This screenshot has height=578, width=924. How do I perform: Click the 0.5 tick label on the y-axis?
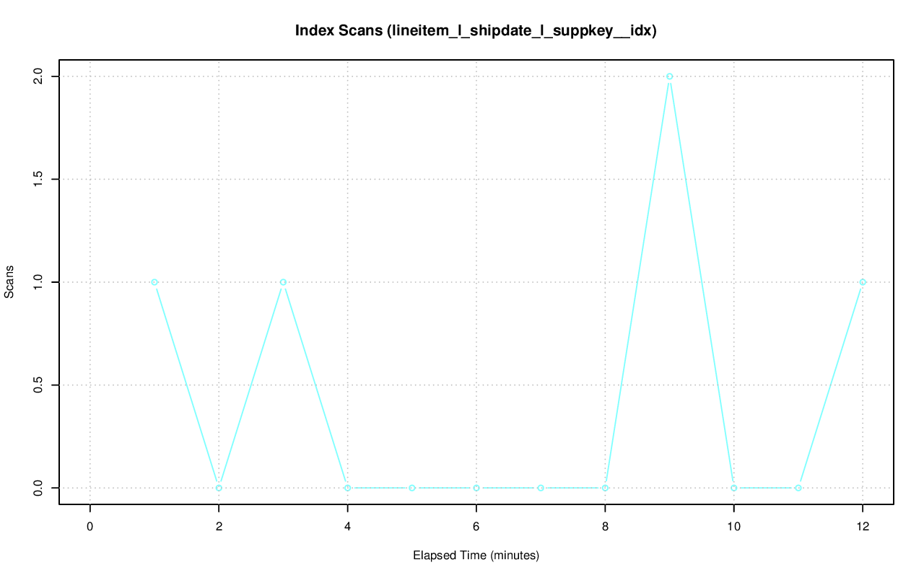39,385
